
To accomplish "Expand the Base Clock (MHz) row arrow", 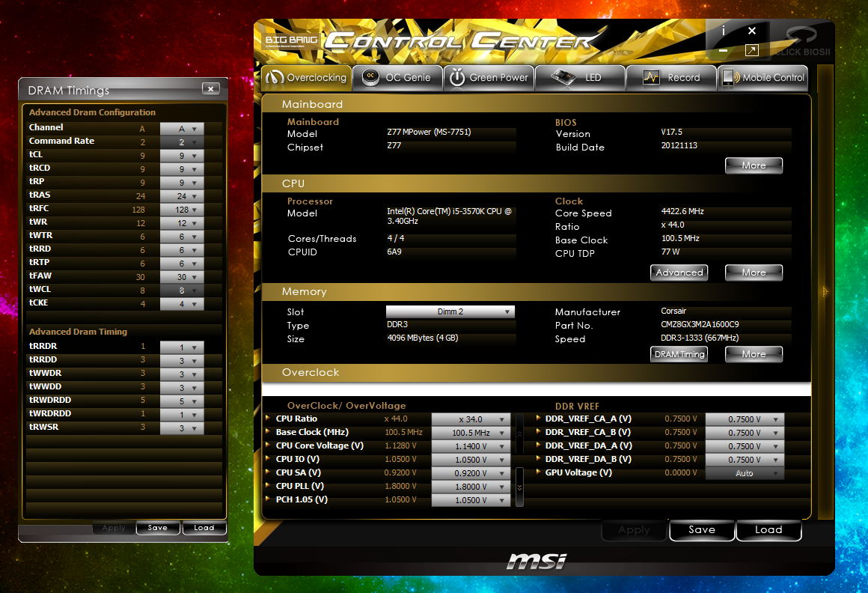I will pyautogui.click(x=268, y=431).
